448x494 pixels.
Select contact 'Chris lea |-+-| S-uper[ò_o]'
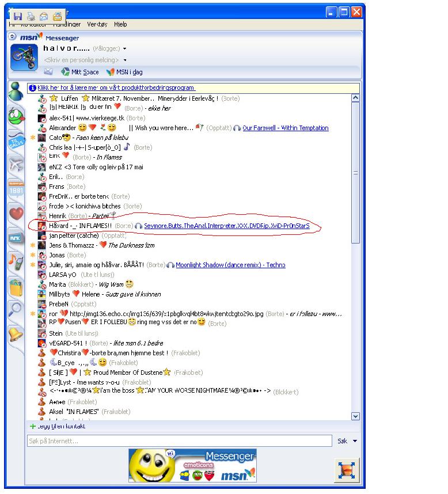tap(95, 147)
